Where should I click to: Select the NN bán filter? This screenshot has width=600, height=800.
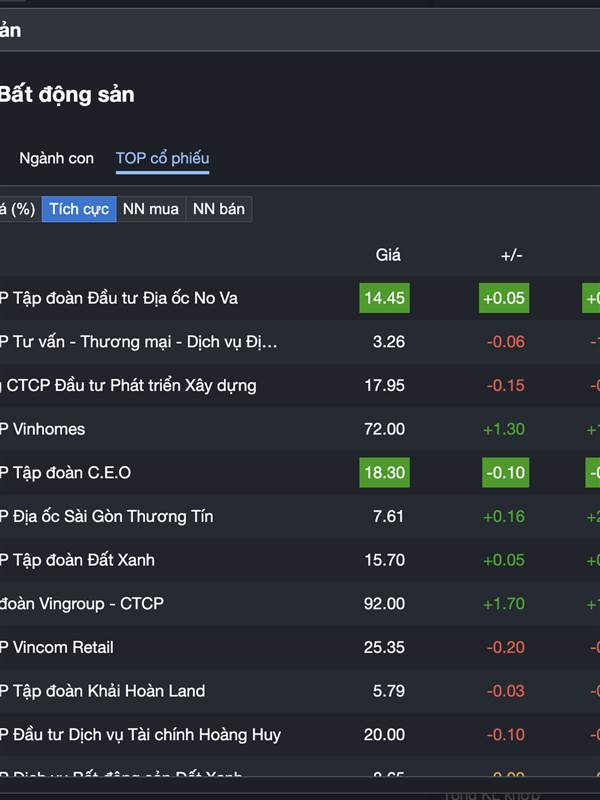pos(219,209)
